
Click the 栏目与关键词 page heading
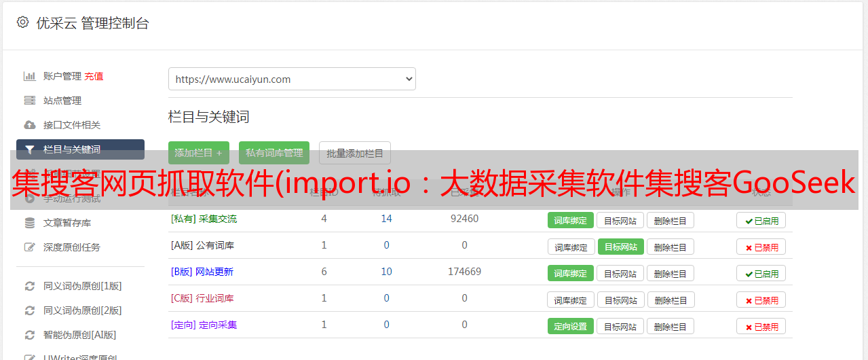[209, 117]
